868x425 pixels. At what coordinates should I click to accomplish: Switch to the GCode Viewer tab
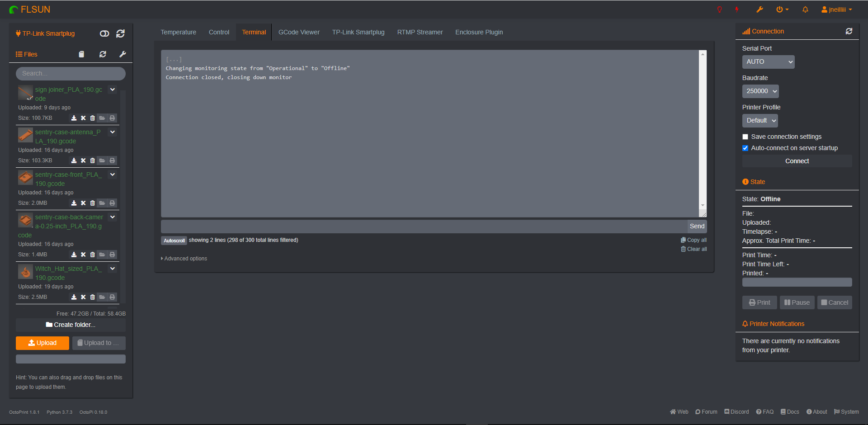pos(299,32)
